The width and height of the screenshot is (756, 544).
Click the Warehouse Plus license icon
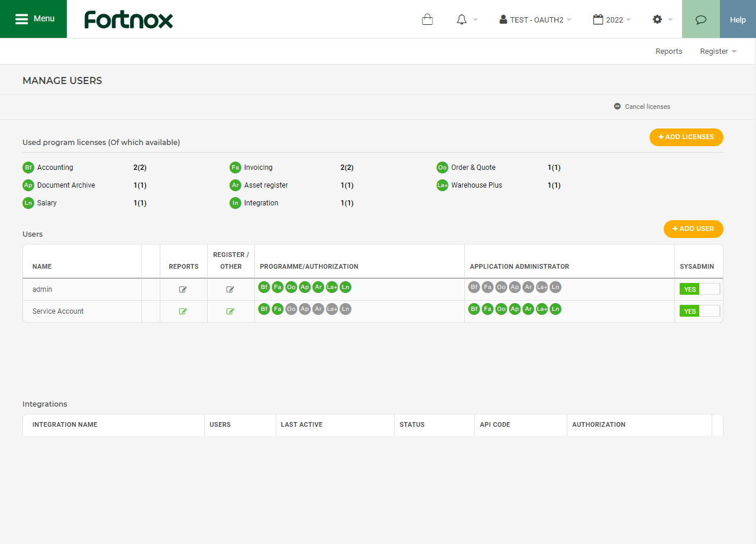coord(442,185)
